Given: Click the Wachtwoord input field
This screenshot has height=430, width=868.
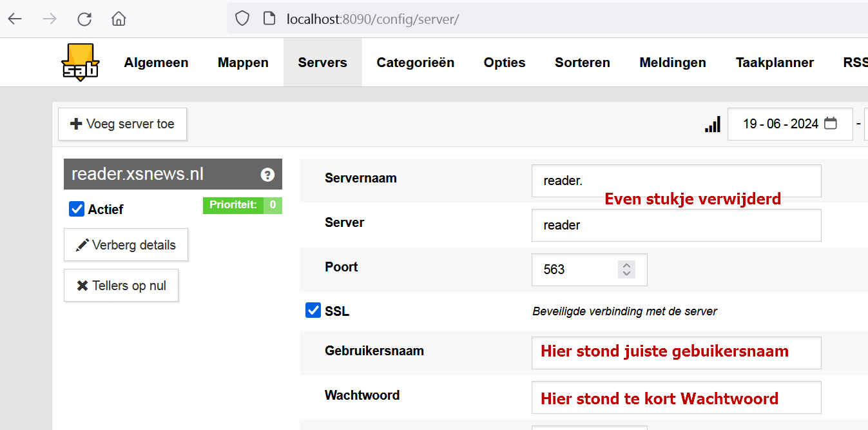Looking at the screenshot, I should (x=677, y=397).
